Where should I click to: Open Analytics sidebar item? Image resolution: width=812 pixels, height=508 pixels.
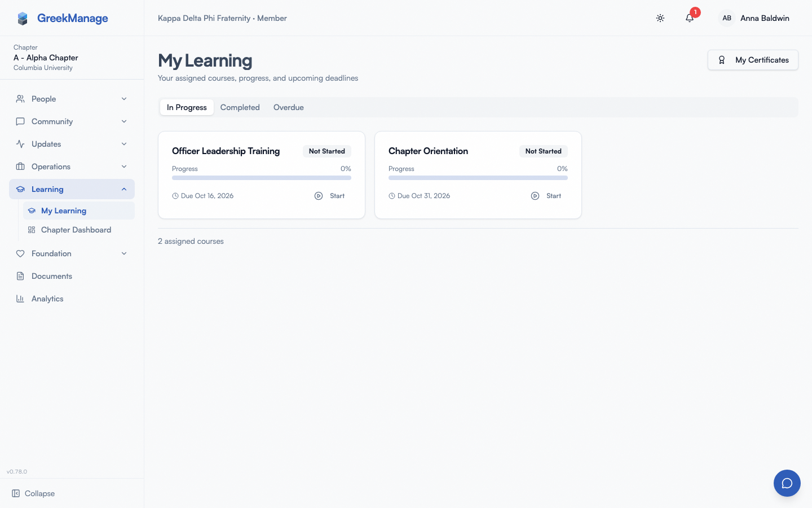[72, 299]
